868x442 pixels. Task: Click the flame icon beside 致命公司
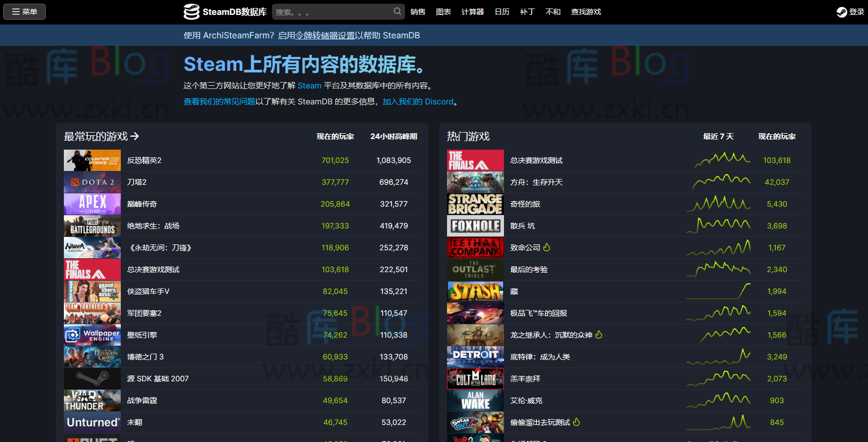click(x=547, y=247)
